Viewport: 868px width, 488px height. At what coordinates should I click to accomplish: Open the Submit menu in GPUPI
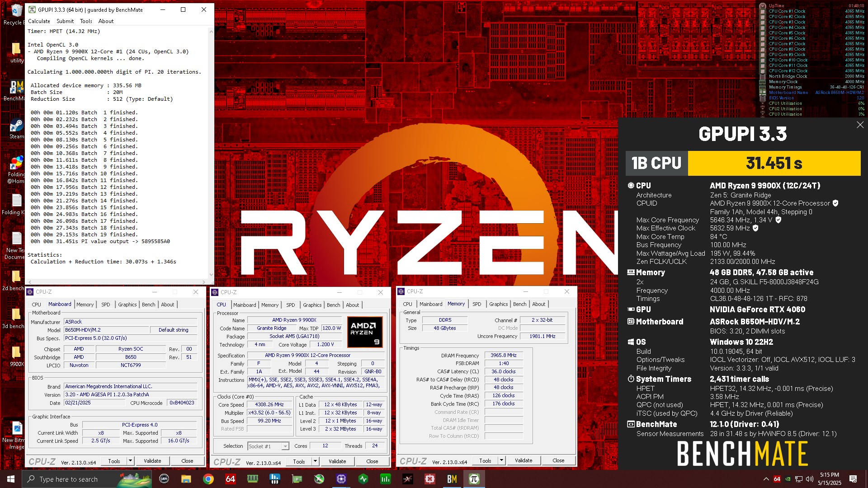point(65,21)
